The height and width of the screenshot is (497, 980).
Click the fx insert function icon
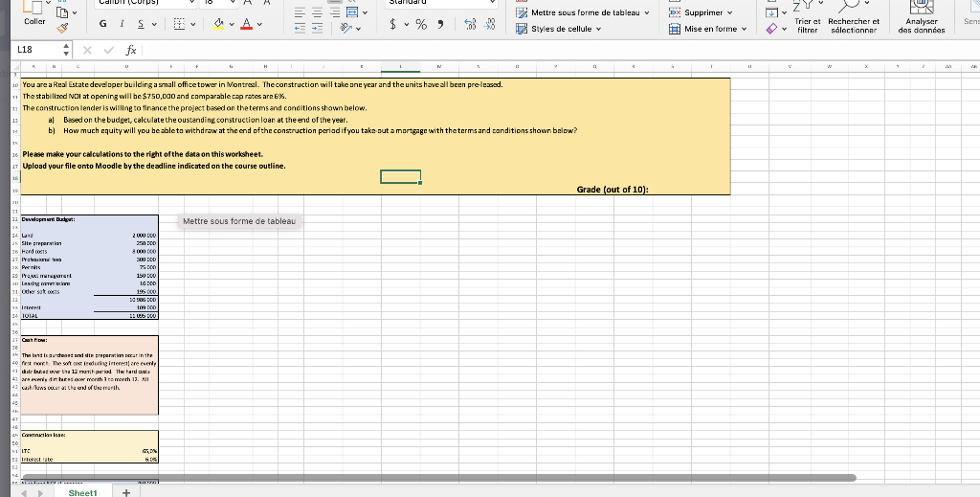pos(131,50)
